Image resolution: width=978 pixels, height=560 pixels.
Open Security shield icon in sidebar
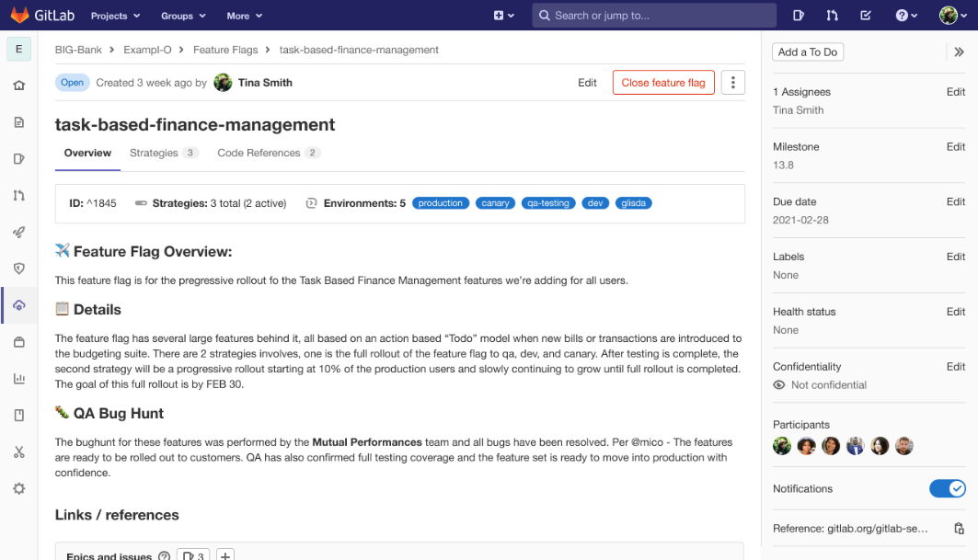18,269
